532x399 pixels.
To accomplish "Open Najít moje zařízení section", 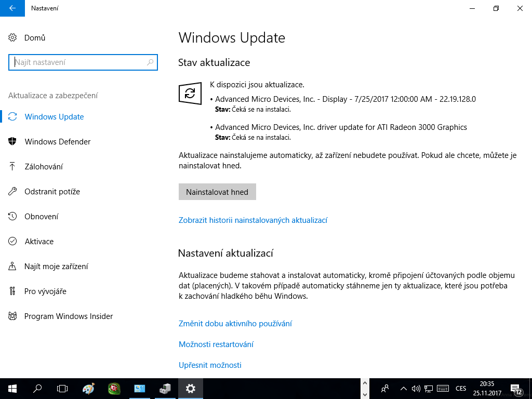I will (x=56, y=267).
